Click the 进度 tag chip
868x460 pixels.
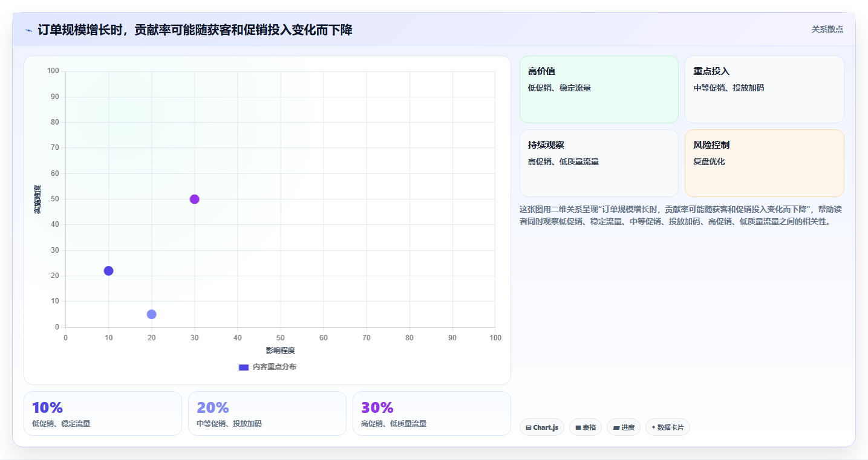624,427
